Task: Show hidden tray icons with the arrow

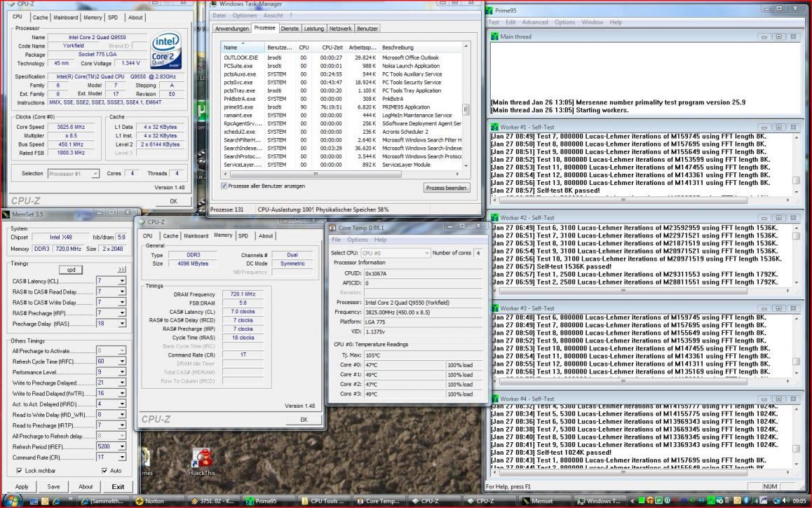Action: tap(632, 501)
